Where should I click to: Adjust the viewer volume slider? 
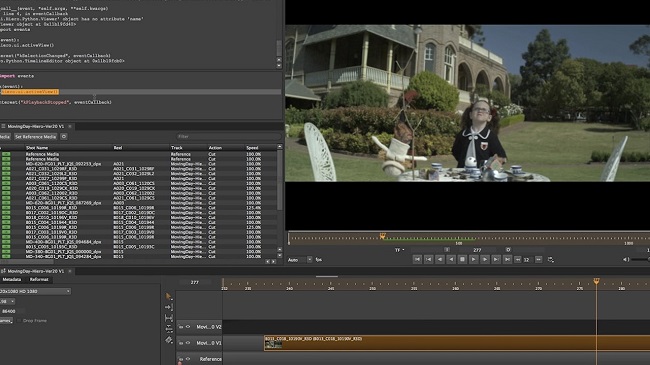640,260
